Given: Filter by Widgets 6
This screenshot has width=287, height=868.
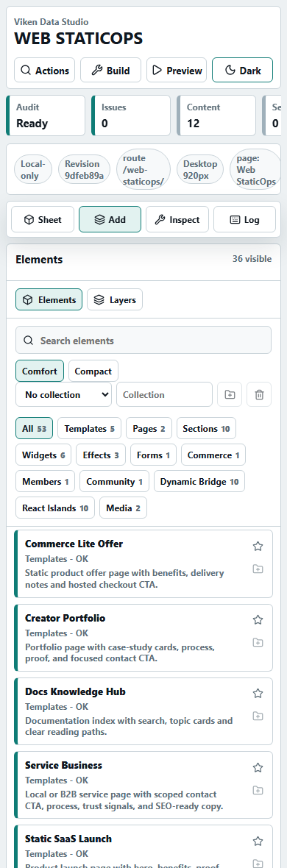Looking at the screenshot, I should click(43, 455).
